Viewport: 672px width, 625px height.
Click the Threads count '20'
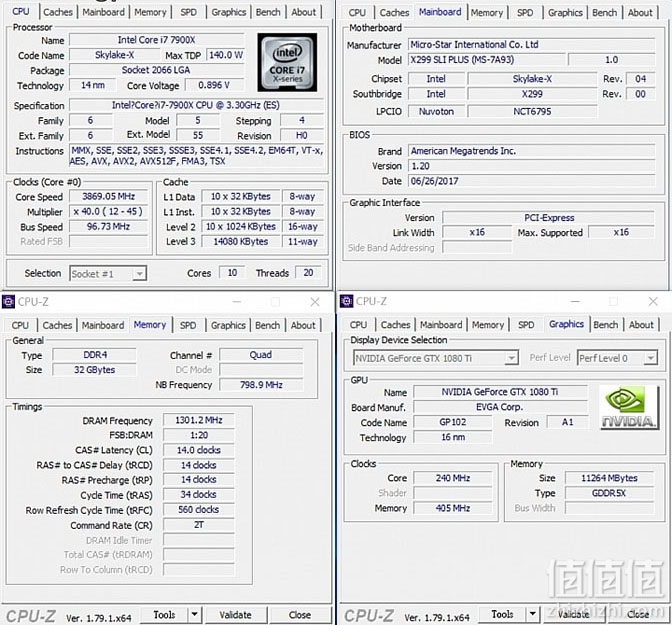click(308, 273)
